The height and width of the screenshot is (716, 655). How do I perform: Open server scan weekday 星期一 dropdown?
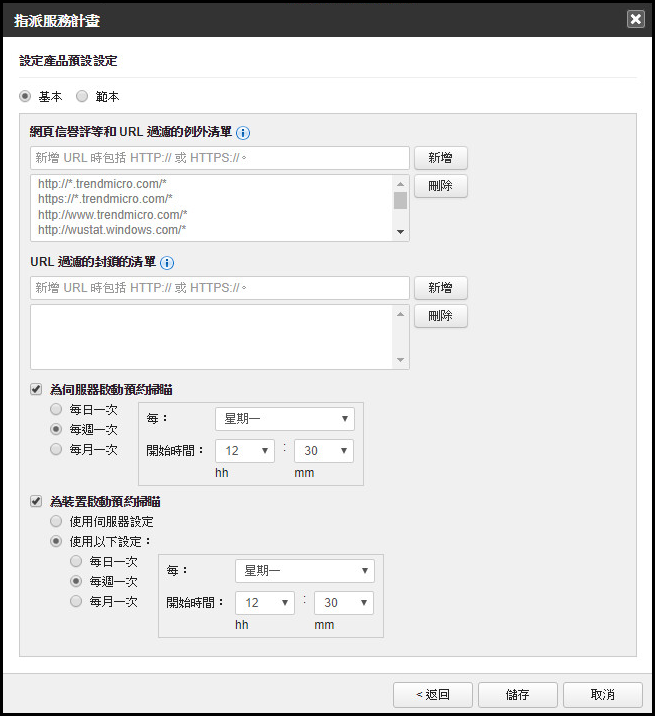point(284,419)
